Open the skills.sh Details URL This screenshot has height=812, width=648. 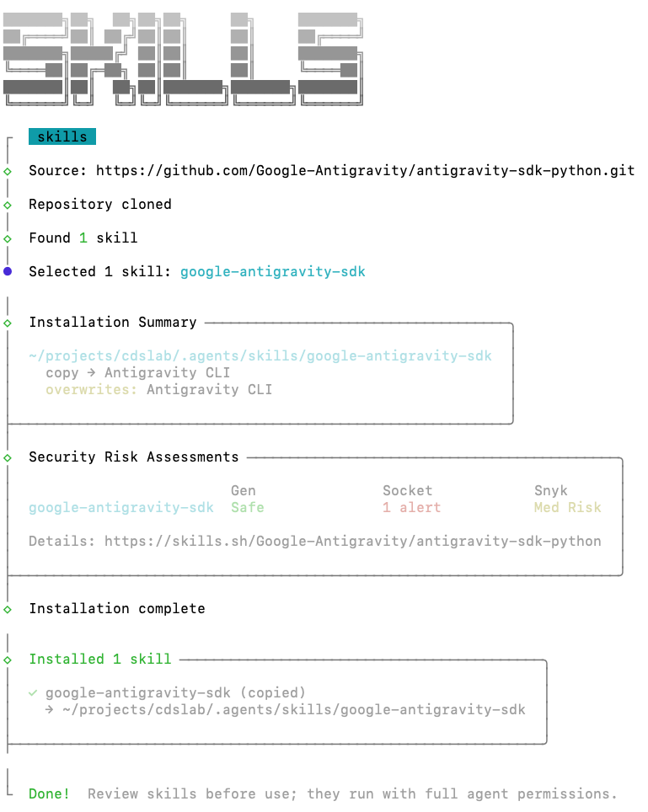[353, 541]
